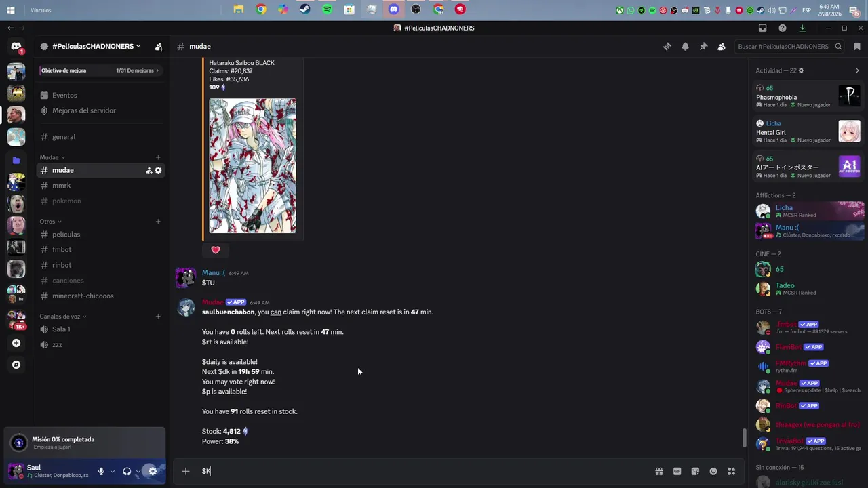Click the plus attach button in message bar

pos(186,471)
